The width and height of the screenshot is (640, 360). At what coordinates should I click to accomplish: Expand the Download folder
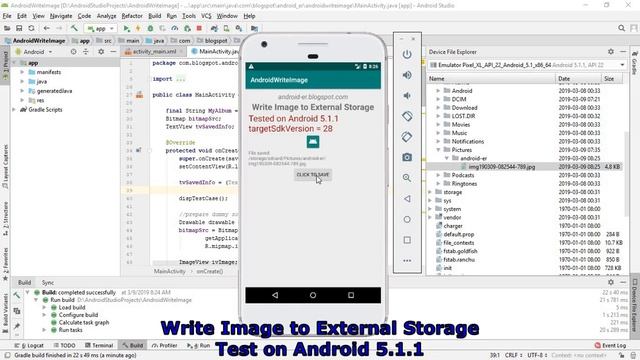coord(438,108)
